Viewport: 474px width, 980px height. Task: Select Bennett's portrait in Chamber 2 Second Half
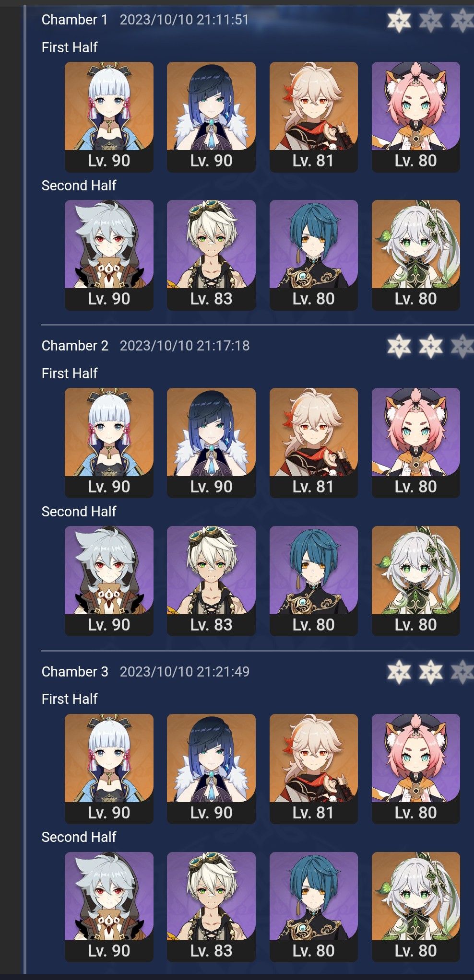click(211, 581)
